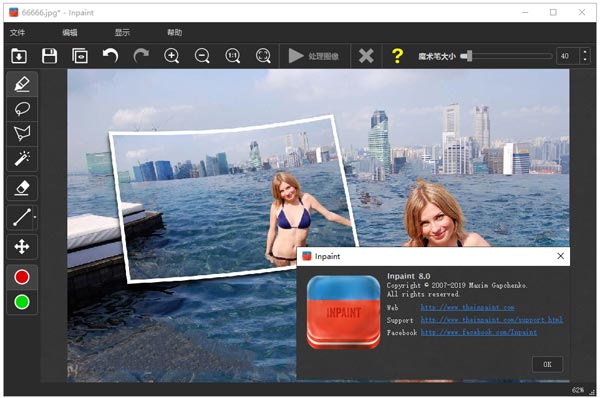Increase magic pen size with stepper
600x398 pixels.
pos(585,52)
